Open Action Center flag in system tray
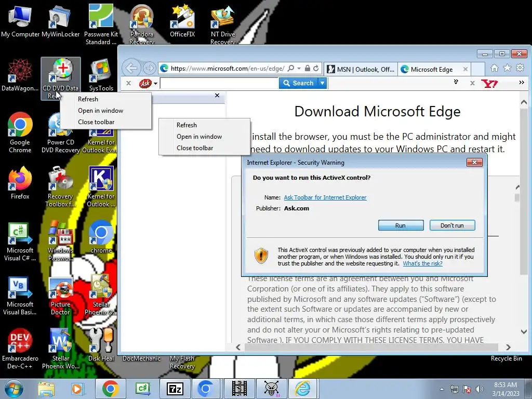This screenshot has height=399, width=532. [467, 389]
